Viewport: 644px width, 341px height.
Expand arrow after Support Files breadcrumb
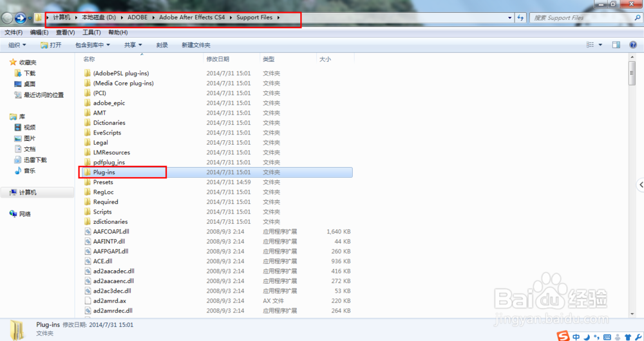click(278, 17)
